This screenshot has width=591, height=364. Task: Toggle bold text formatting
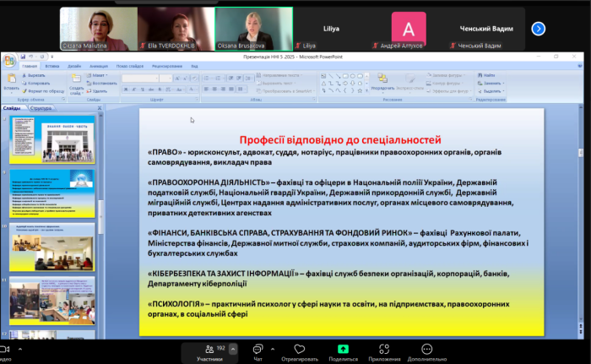coord(126,88)
